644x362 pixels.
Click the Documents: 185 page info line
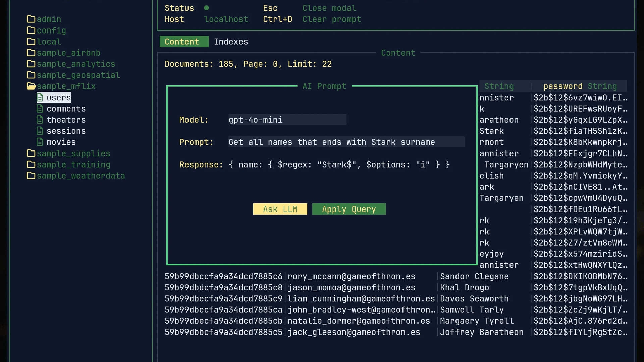[248, 64]
